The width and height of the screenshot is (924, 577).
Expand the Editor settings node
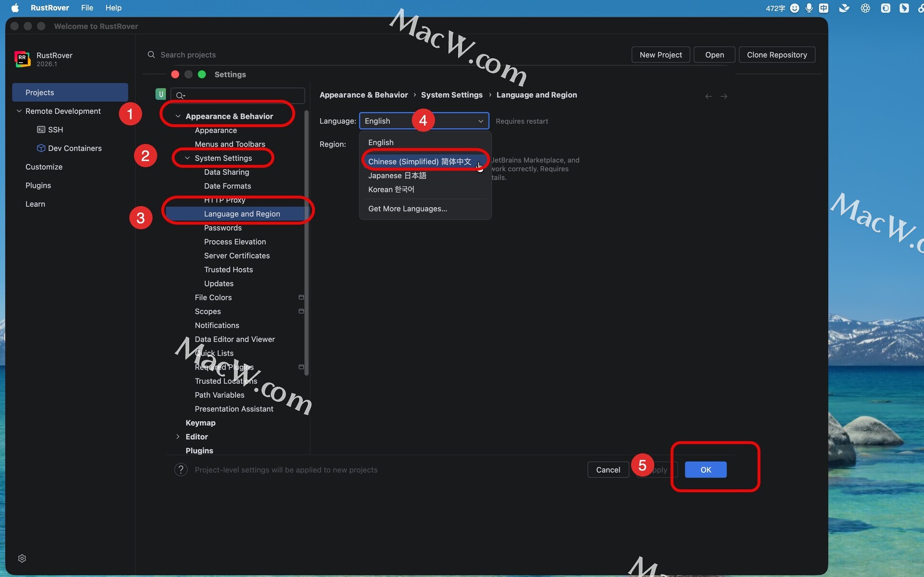coord(178,436)
